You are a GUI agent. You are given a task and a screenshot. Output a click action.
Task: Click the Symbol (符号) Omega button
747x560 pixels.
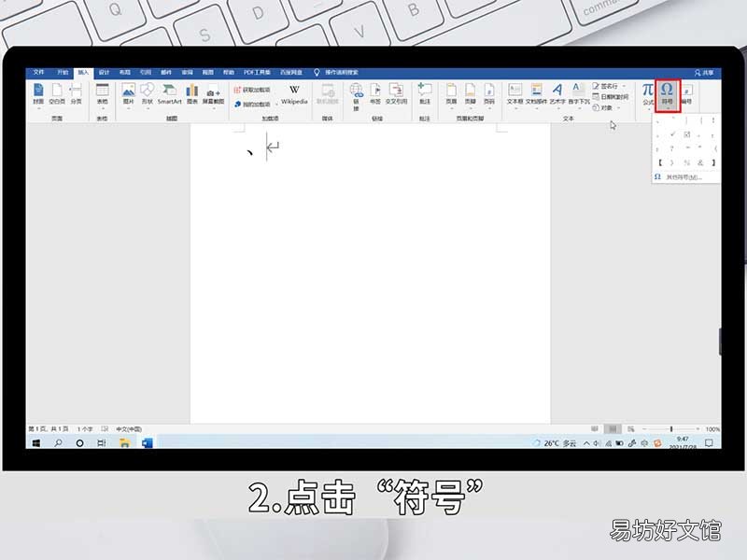pyautogui.click(x=668, y=95)
